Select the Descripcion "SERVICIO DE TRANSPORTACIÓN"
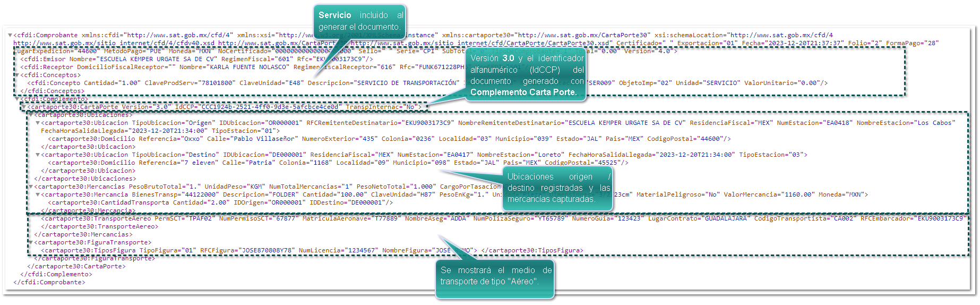Image resolution: width=980 pixels, height=305 pixels. coord(407,83)
